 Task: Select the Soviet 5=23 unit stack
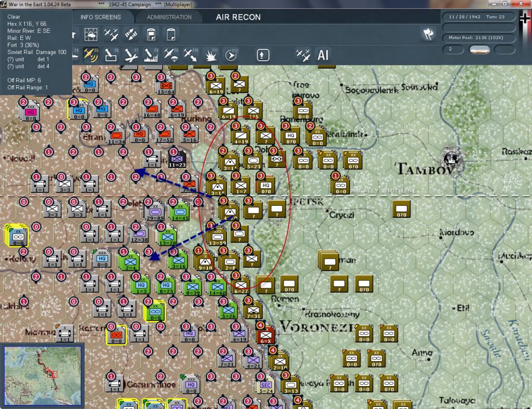click(x=254, y=161)
